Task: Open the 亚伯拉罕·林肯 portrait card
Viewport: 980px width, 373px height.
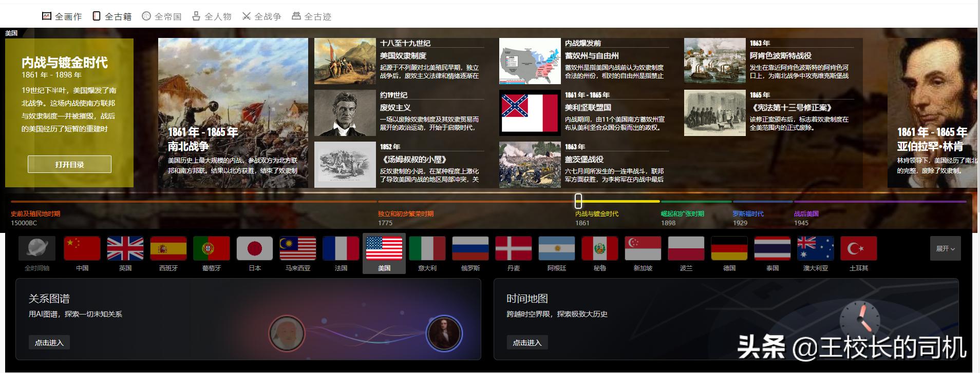Action: point(932,113)
